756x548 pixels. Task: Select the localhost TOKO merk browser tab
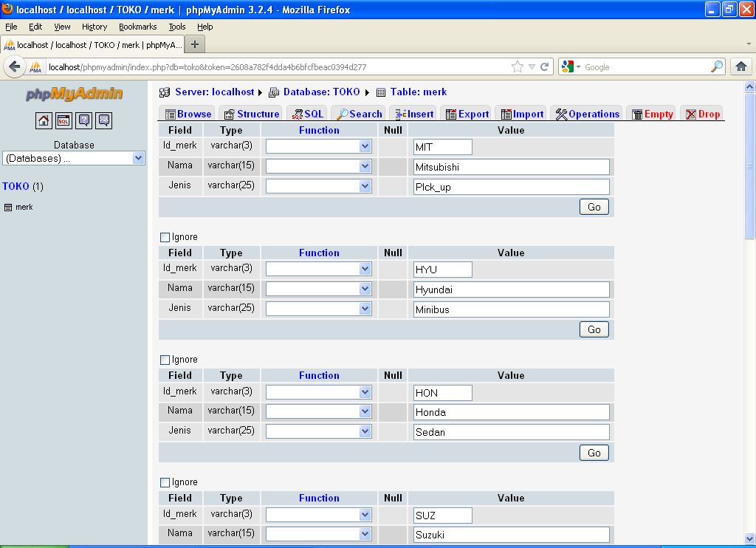click(92, 45)
